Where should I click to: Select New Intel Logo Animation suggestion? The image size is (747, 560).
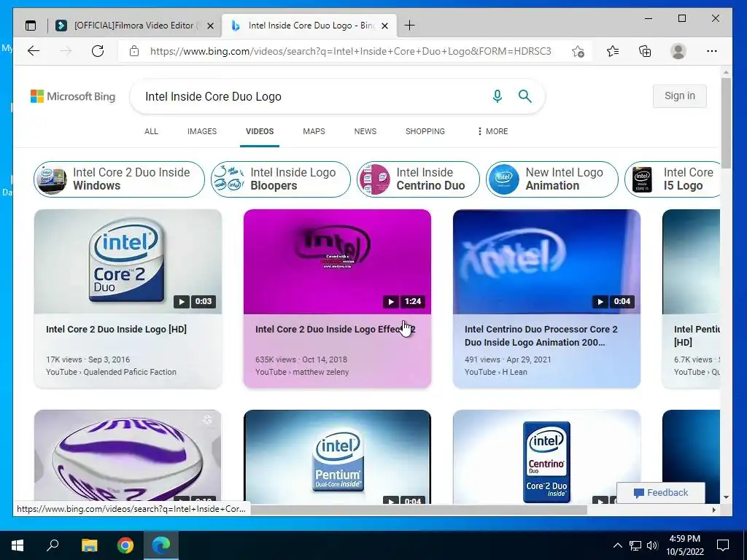coord(552,179)
